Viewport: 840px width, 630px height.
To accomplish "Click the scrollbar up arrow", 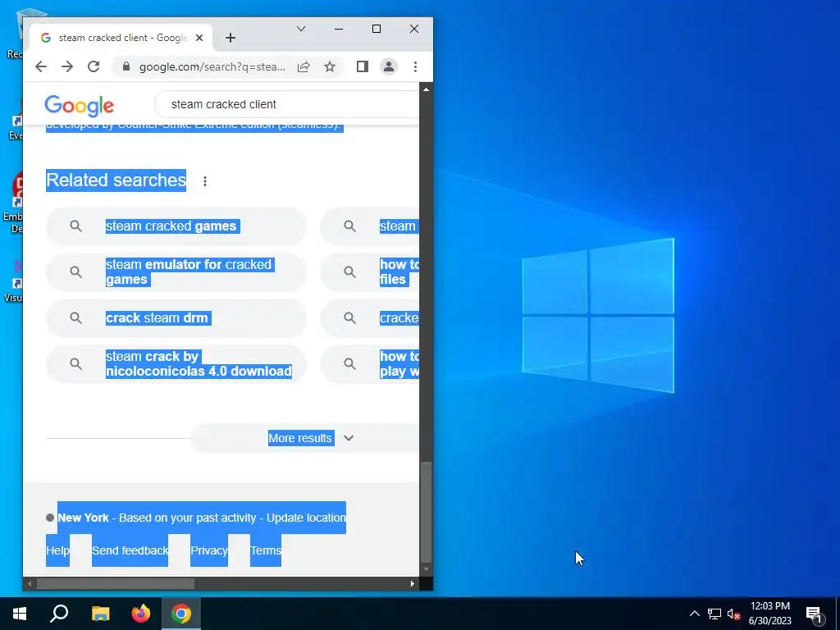I will pyautogui.click(x=426, y=89).
